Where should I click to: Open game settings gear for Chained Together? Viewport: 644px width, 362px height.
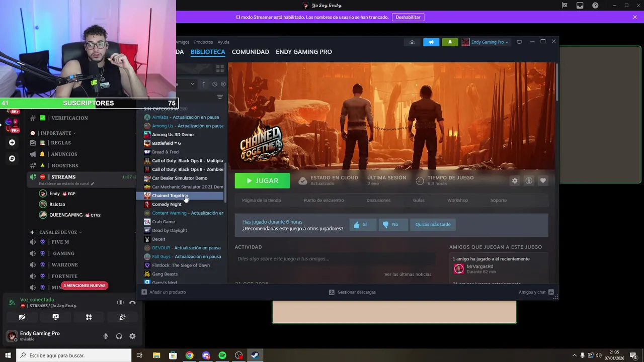click(x=515, y=180)
